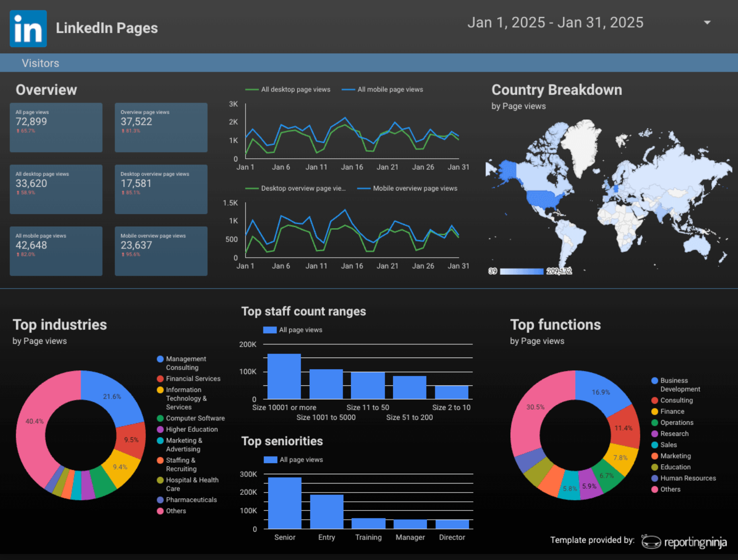Select Information Technology & Services legend item
The image size is (738, 560).
[182, 399]
